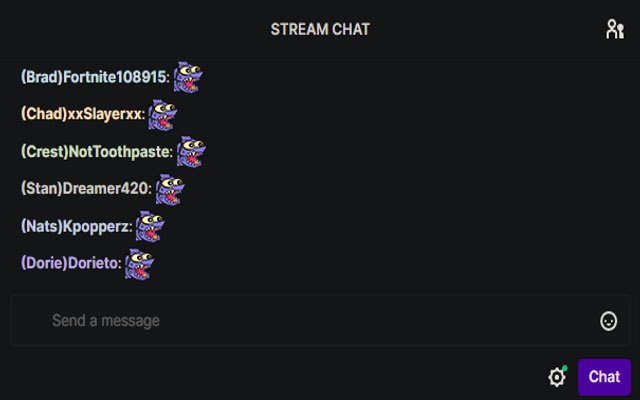Click the emote next to Fortnite108915

point(188,77)
